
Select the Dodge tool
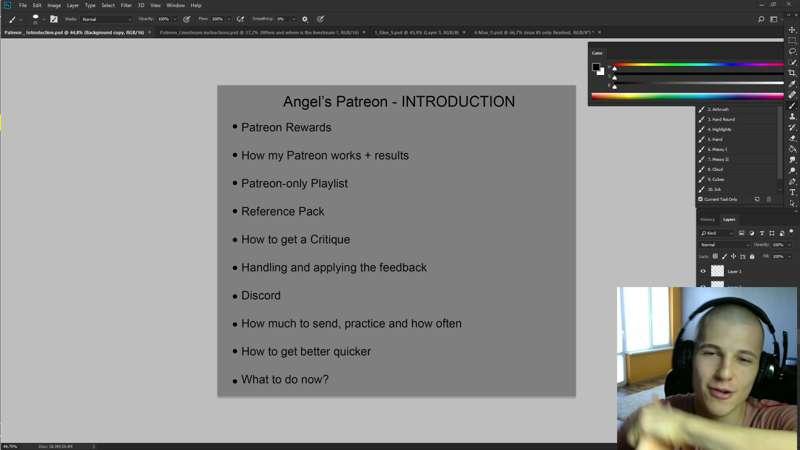pyautogui.click(x=792, y=170)
